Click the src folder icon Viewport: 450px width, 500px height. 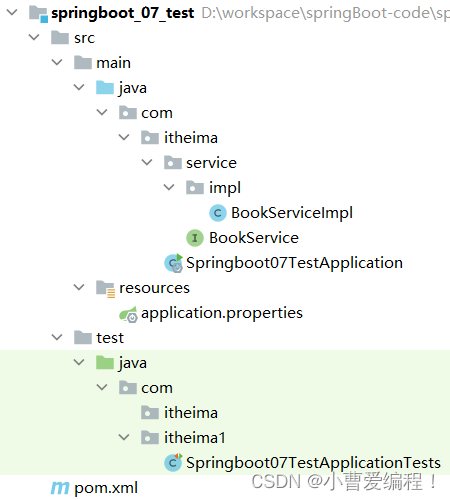[x=60, y=38]
